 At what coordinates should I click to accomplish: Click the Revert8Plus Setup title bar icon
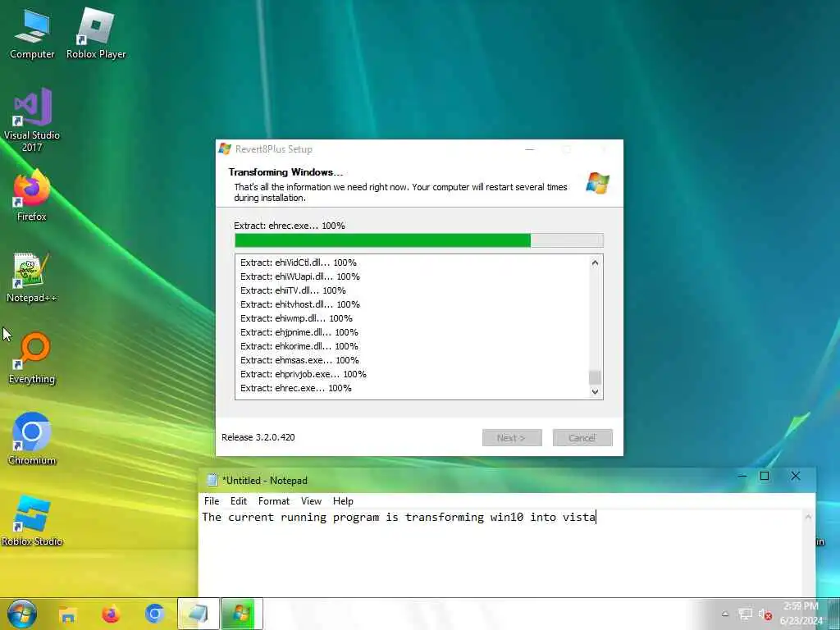225,149
